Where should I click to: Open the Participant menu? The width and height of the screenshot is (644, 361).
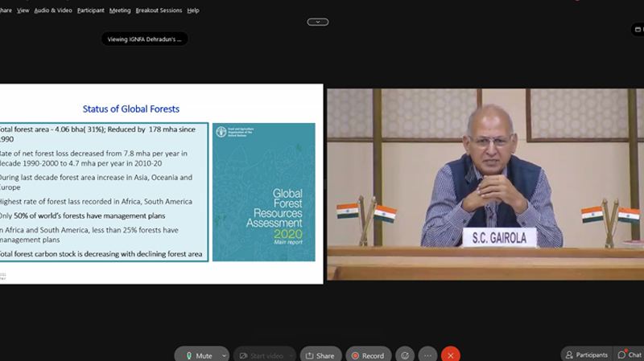coord(91,10)
